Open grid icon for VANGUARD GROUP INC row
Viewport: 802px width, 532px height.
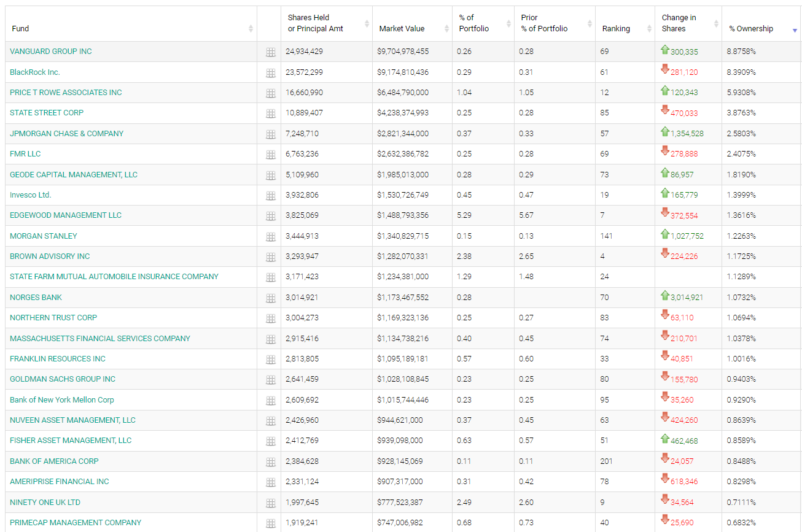270,52
